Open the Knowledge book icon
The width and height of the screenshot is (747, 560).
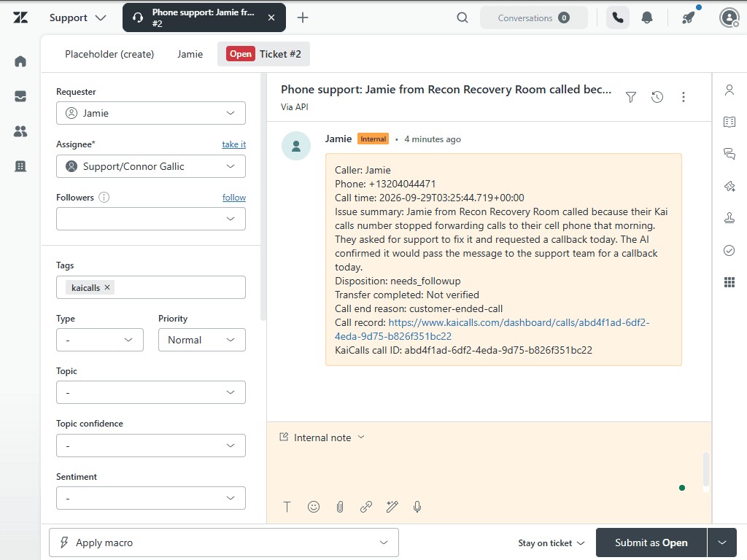[x=729, y=122]
